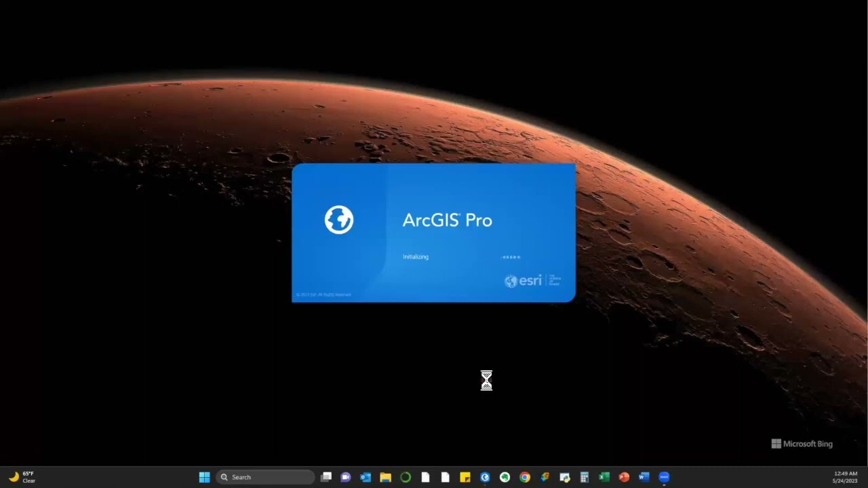Open File Explorer from the taskbar
The image size is (868, 488).
[385, 477]
